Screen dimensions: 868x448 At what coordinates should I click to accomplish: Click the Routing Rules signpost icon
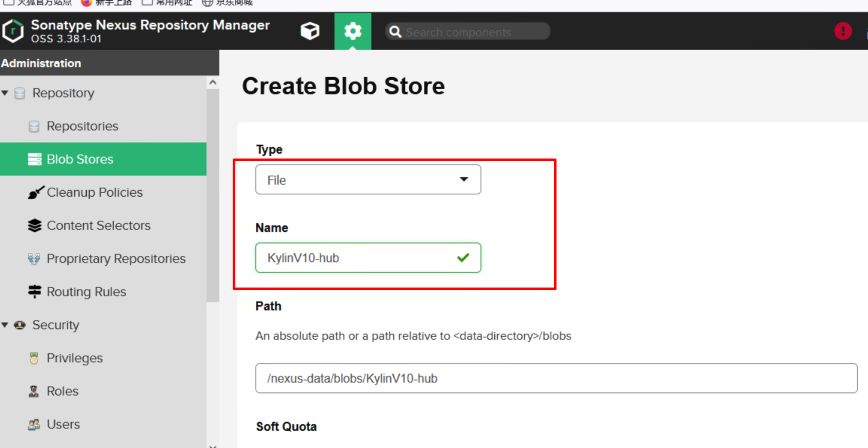click(x=35, y=292)
